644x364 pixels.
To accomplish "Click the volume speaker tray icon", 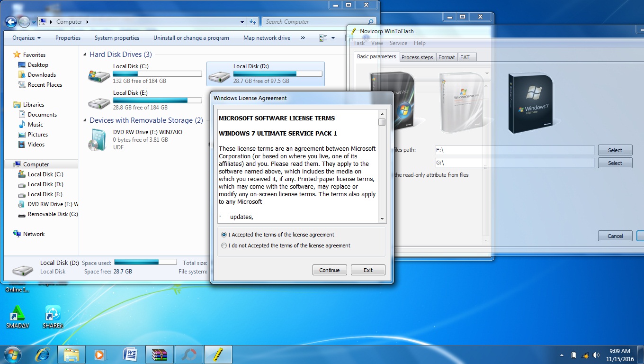I will point(596,355).
